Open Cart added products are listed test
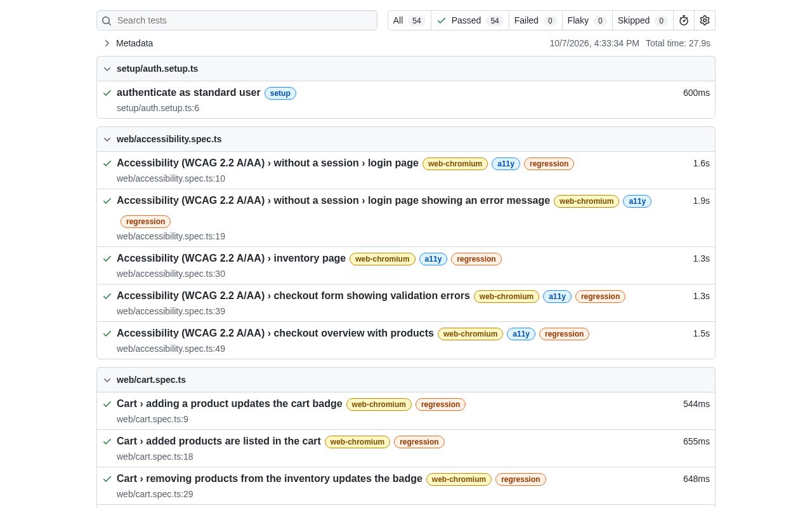The width and height of the screenshot is (812, 508). pos(219,441)
